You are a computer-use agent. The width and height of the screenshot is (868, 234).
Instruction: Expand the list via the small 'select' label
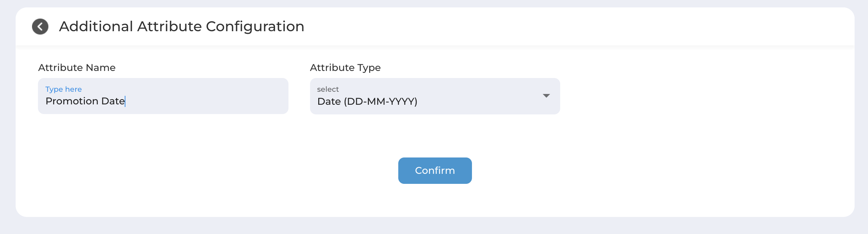(x=328, y=89)
